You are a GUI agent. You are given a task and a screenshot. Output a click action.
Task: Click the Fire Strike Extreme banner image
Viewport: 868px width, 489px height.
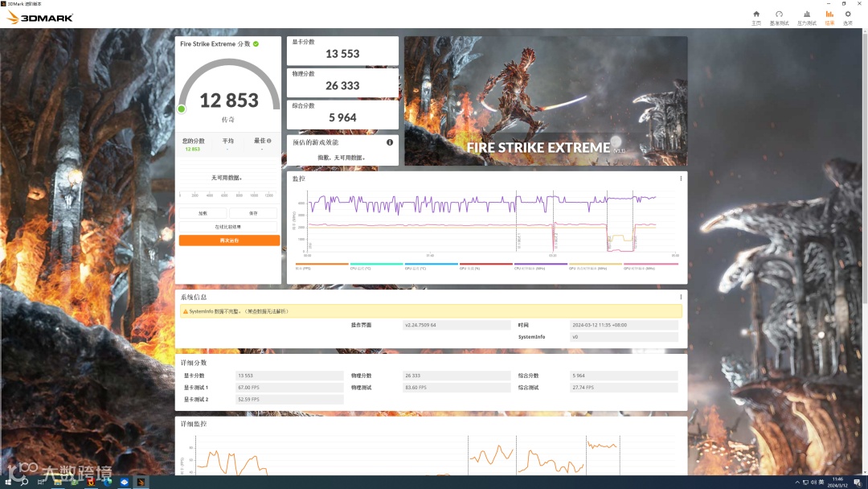coord(546,101)
